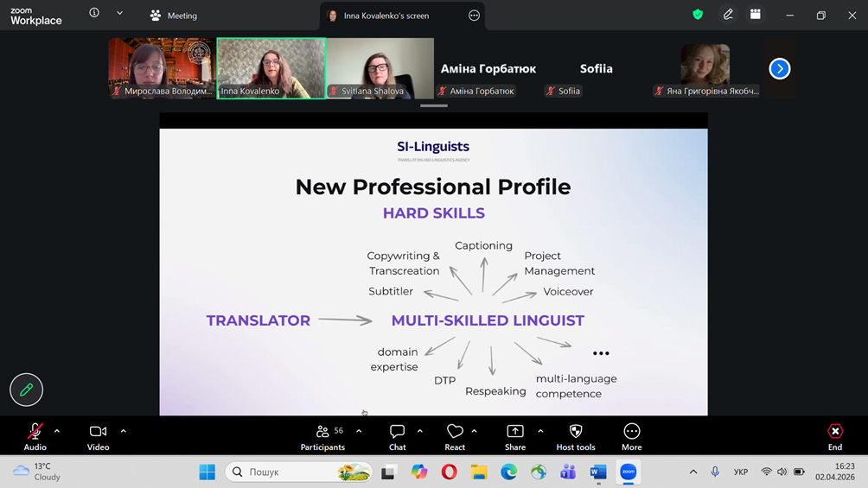Show next participants with blue arrow
Viewport: 868px width, 488px height.
[x=780, y=68]
